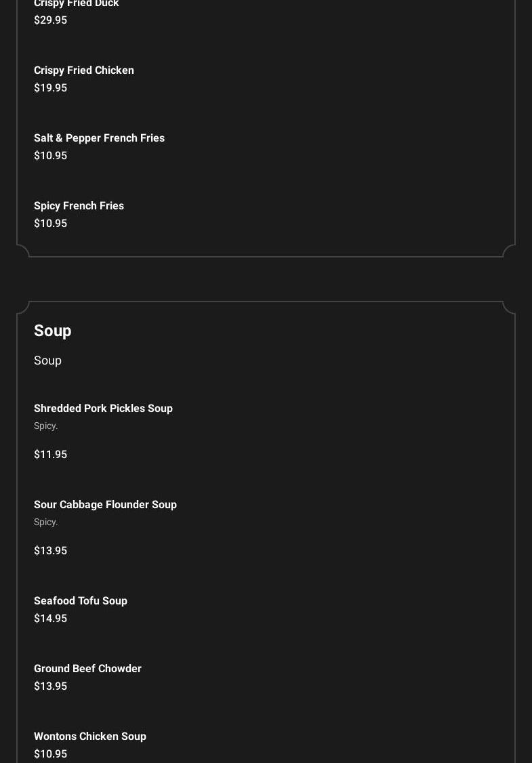Screen dimensions: 532x763
Task: Click the Sour Cabbage Flounder Soup $13.95 price
Action: click(x=51, y=551)
